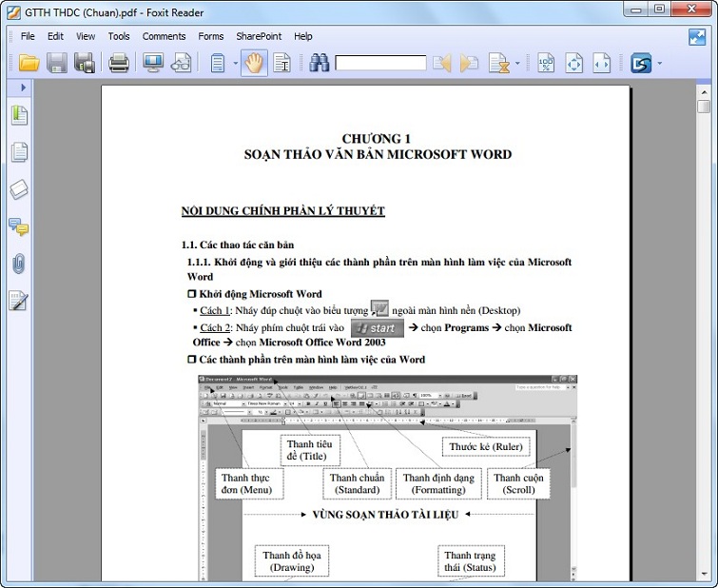
Task: Click the Find Next arrow button
Action: (469, 64)
